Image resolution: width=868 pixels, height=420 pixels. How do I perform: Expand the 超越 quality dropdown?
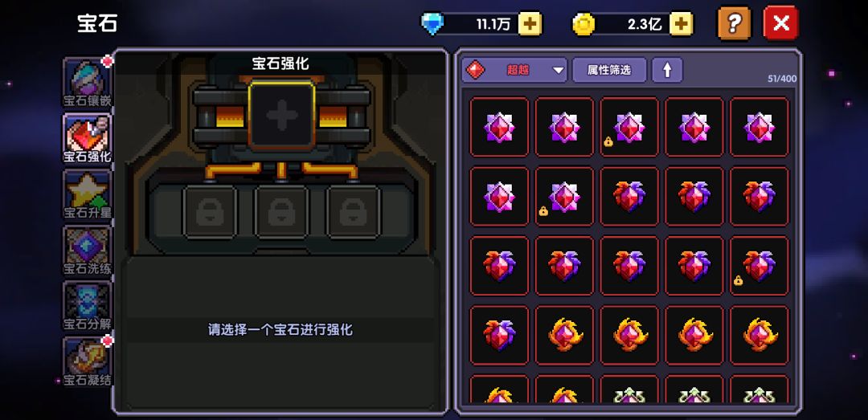pyautogui.click(x=514, y=71)
